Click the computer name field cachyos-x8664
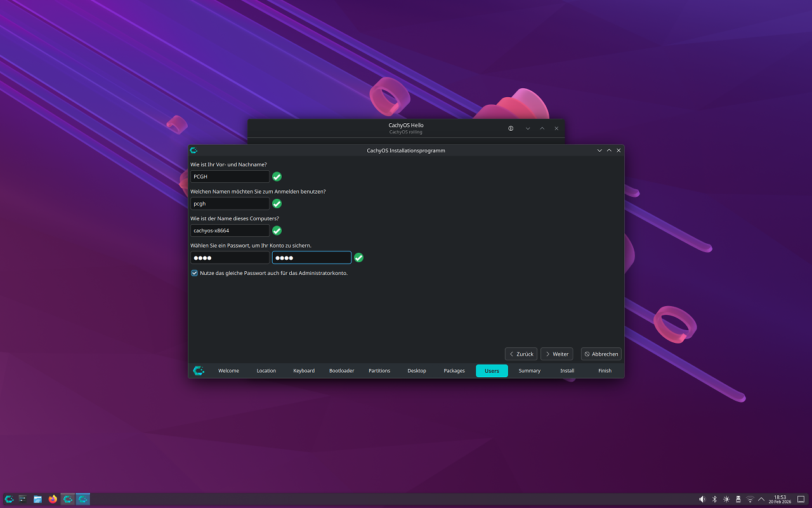The image size is (812, 508). tap(230, 231)
